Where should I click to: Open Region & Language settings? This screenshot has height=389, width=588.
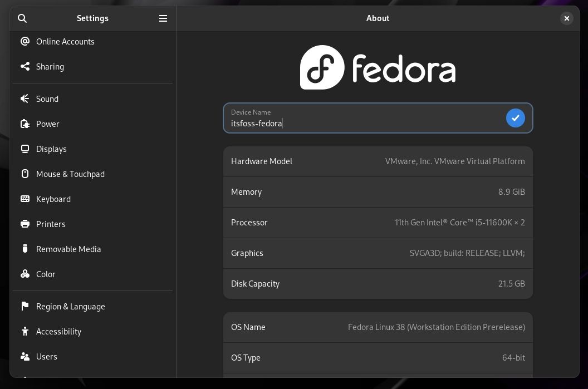pyautogui.click(x=92, y=307)
